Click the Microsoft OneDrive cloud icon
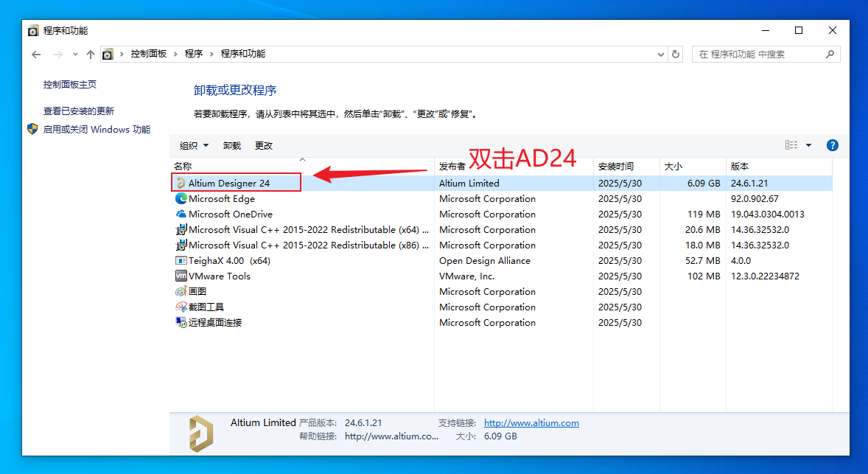This screenshot has width=868, height=474. pos(181,214)
